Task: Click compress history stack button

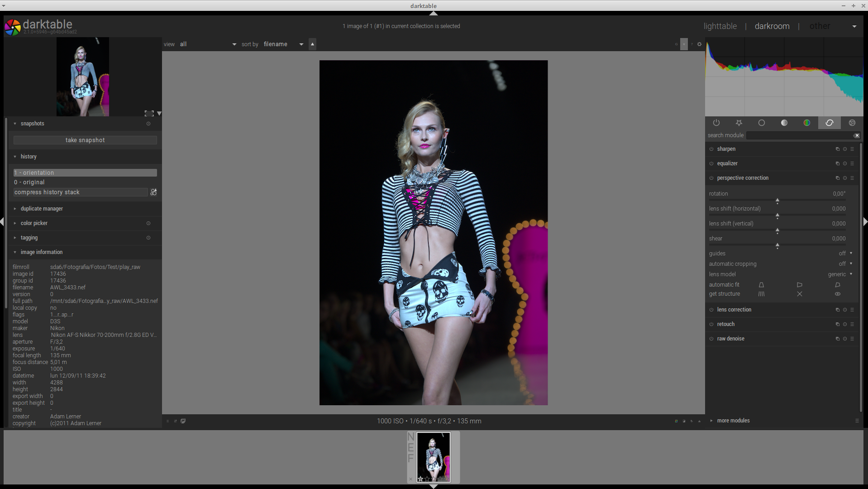Action: (80, 192)
